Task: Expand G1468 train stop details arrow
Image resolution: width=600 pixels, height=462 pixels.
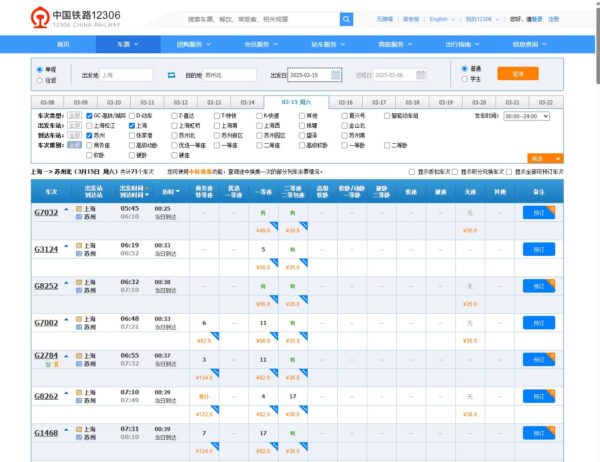Action: (67, 432)
